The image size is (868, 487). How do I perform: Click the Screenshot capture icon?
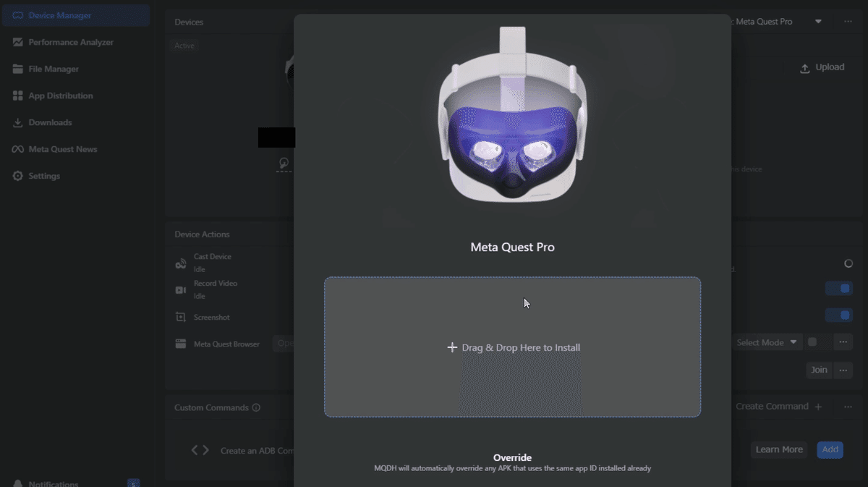pyautogui.click(x=181, y=317)
